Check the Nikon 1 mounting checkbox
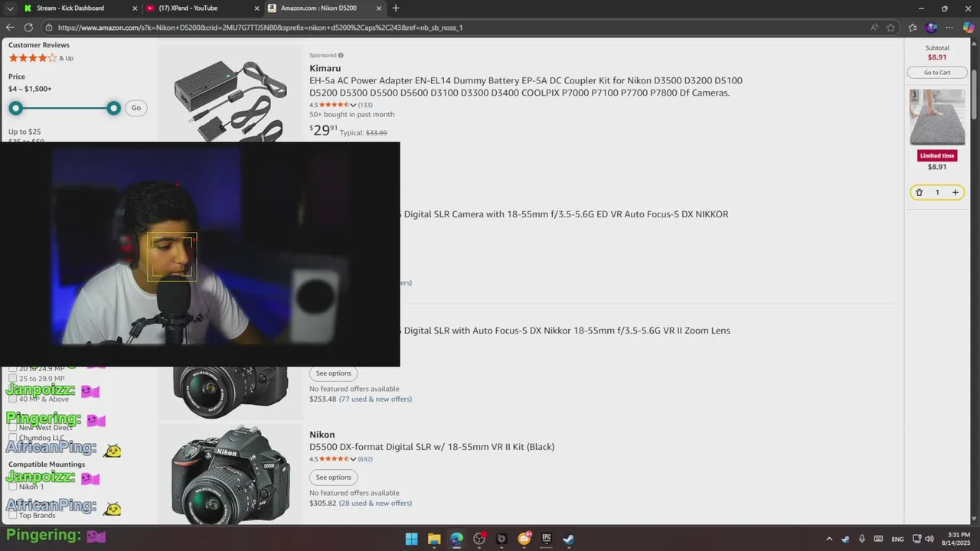980x551 pixels. point(12,486)
